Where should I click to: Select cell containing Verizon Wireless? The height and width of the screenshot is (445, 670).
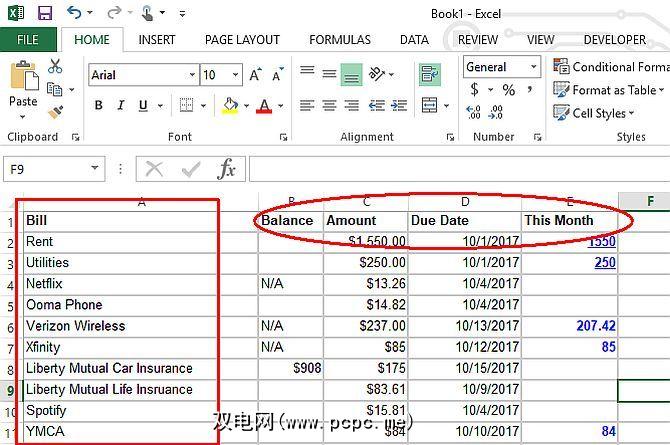[141, 326]
